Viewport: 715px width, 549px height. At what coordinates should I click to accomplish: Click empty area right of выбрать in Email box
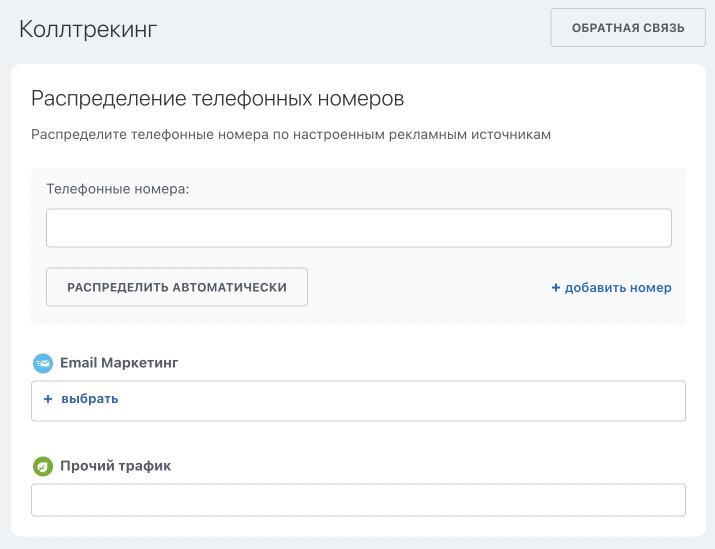click(x=400, y=400)
